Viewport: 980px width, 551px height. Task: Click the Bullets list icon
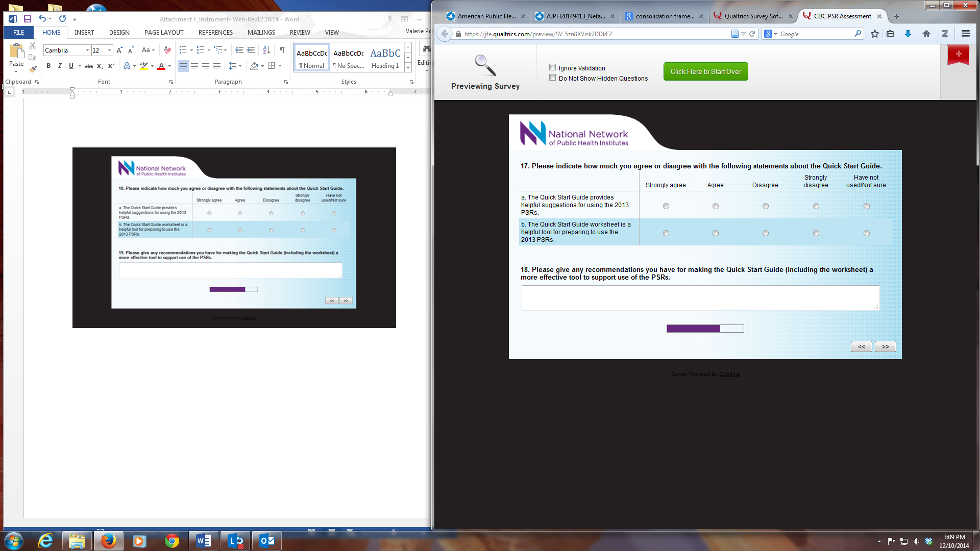click(183, 50)
